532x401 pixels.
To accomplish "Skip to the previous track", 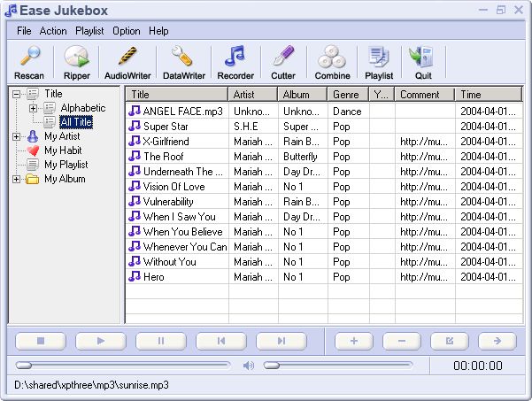I will pyautogui.click(x=221, y=341).
